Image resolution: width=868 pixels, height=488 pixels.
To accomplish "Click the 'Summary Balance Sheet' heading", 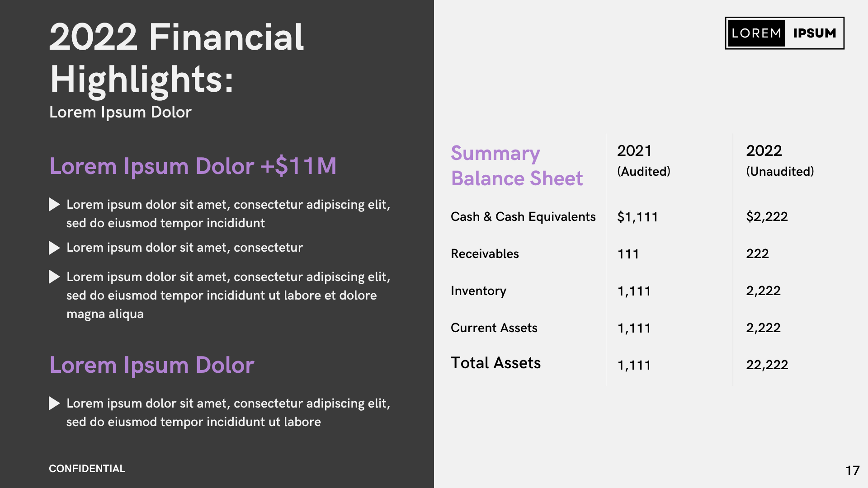I will click(517, 166).
